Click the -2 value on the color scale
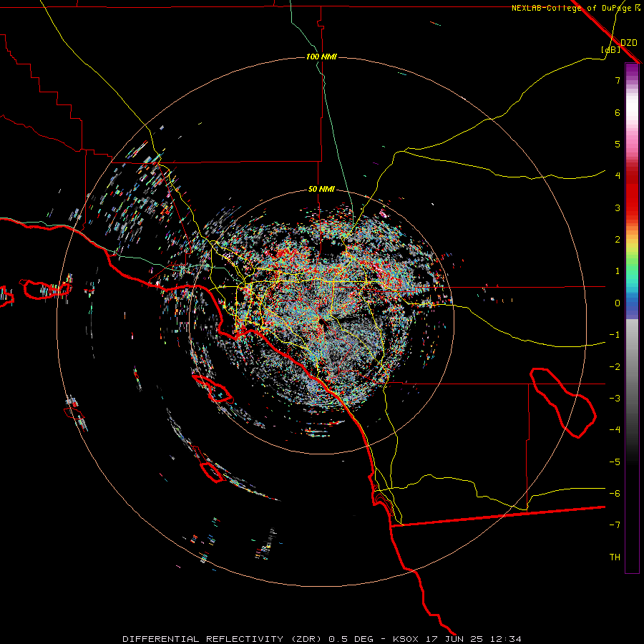Viewport: 644px width, 644px height. click(x=615, y=367)
